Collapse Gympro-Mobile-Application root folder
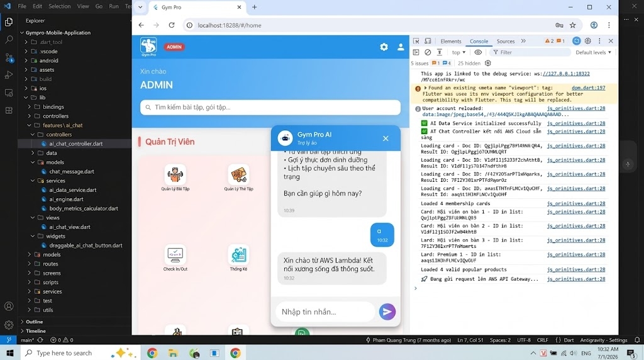Image resolution: width=644 pixels, height=360 pixels. [x=58, y=33]
